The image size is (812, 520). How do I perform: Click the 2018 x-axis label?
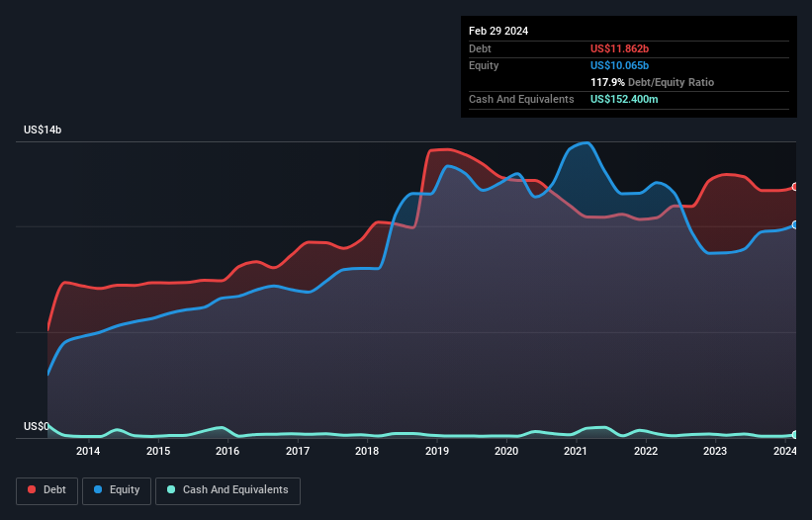click(367, 451)
